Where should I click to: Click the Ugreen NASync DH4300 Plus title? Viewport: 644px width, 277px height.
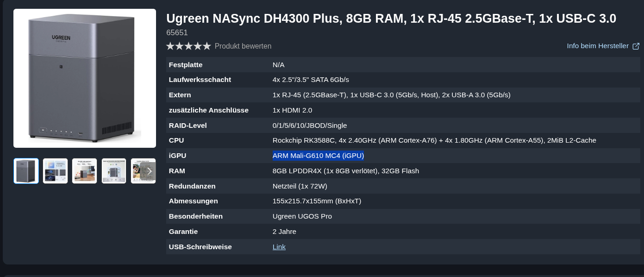coord(391,19)
